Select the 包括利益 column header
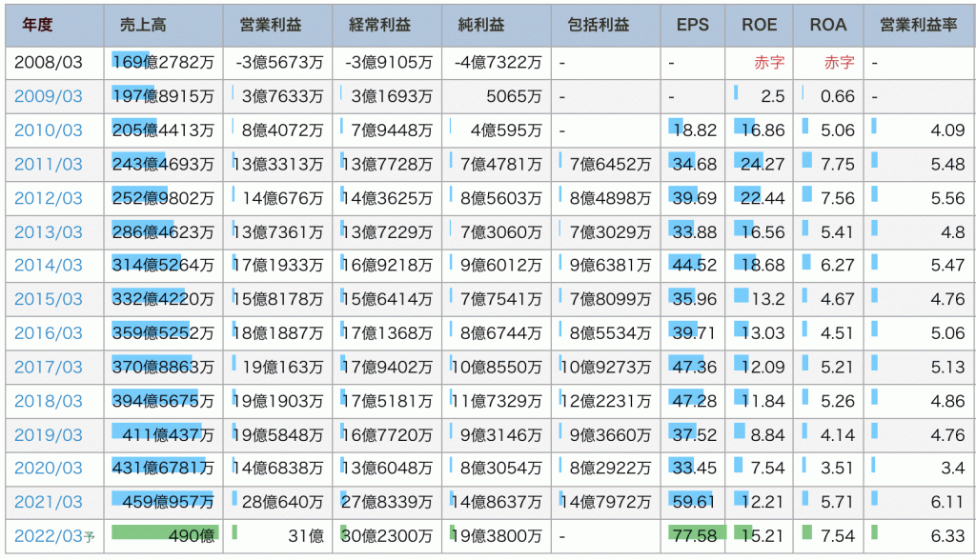Screen dimensions: 976x560 [605, 25]
